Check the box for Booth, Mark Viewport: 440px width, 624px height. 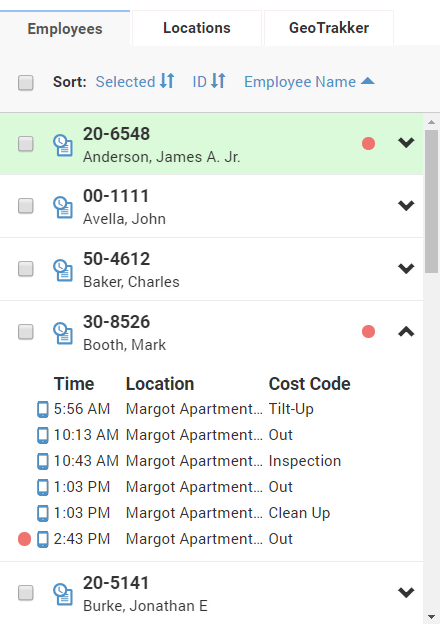tap(26, 332)
